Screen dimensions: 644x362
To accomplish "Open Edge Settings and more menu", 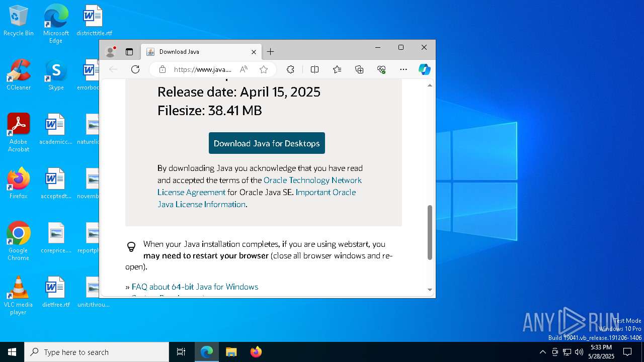I will 404,69.
